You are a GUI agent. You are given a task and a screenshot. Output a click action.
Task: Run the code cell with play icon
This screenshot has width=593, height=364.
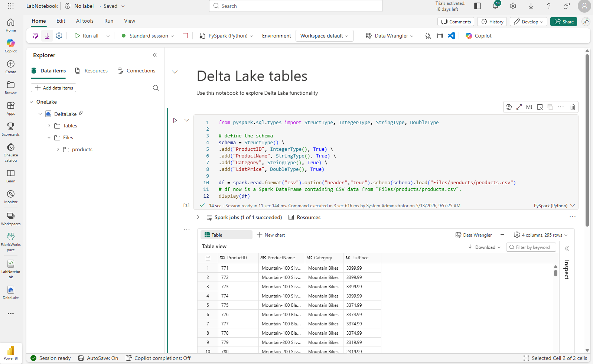[x=175, y=120]
